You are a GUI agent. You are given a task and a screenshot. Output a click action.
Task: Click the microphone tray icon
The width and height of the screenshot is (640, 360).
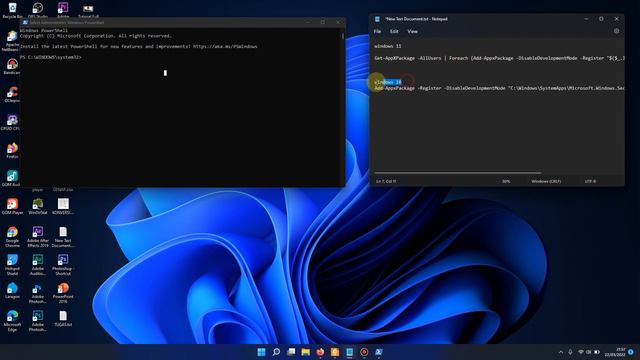pyautogui.click(x=570, y=352)
